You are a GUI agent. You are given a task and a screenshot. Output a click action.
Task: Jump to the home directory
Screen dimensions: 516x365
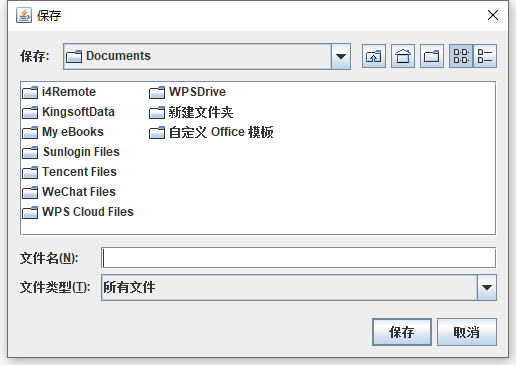click(403, 56)
